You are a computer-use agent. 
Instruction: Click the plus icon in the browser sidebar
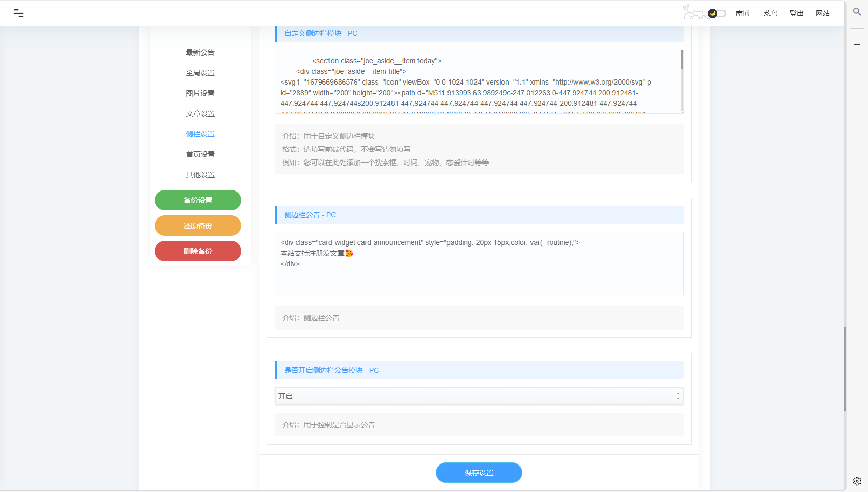tap(857, 45)
